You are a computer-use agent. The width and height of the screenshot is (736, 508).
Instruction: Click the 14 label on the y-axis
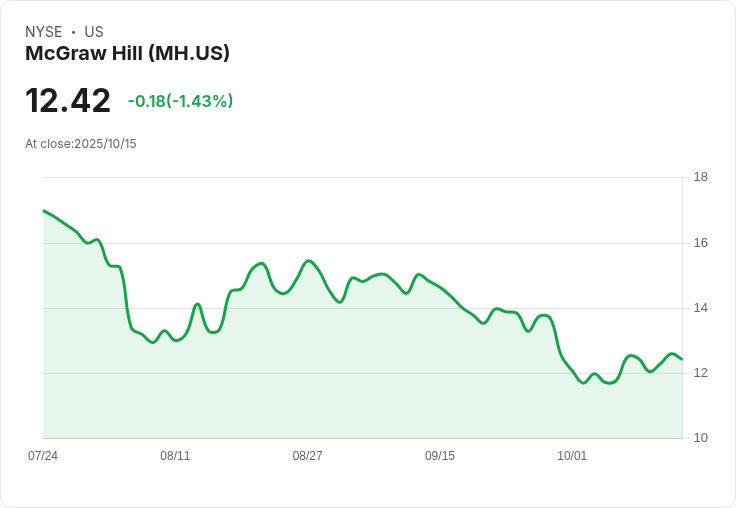700,308
